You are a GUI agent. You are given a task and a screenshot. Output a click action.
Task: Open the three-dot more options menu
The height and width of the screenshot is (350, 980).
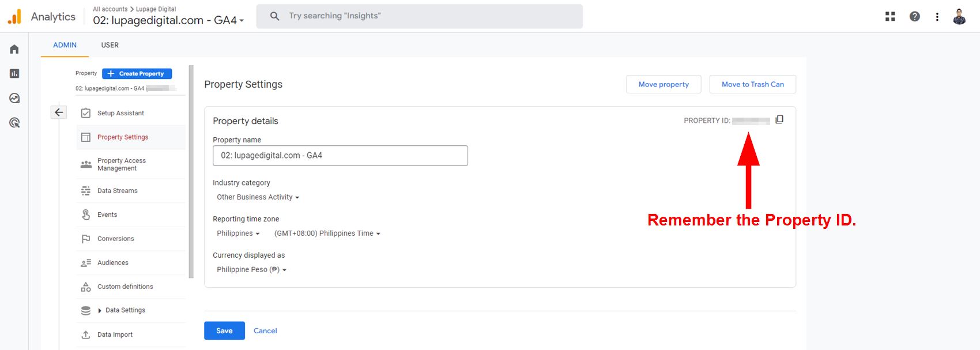click(x=937, y=17)
